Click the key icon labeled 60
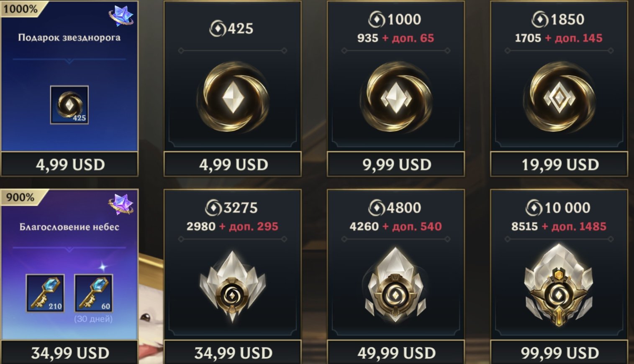Viewport: 634px width, 364px height. point(93,293)
